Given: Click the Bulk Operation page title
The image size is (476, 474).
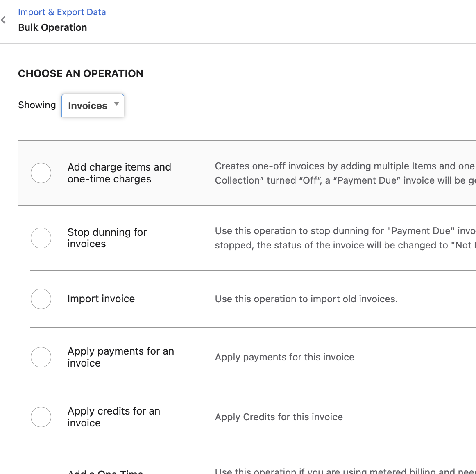Looking at the screenshot, I should (x=52, y=27).
